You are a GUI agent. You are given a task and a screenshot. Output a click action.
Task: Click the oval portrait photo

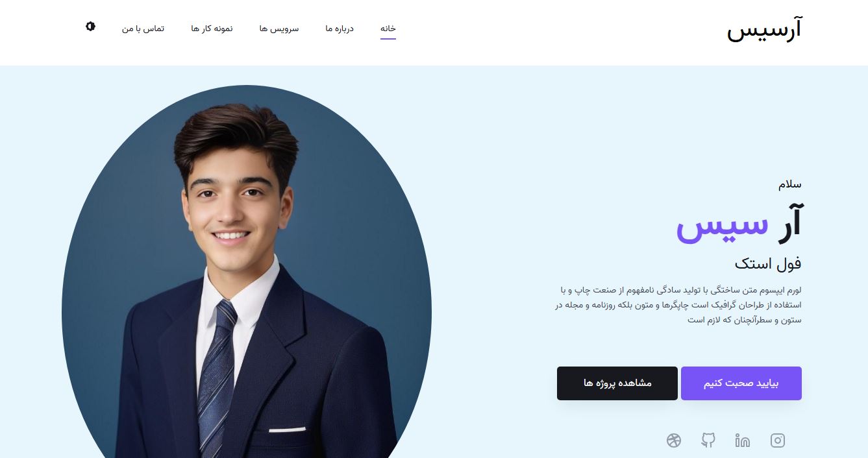point(247,272)
